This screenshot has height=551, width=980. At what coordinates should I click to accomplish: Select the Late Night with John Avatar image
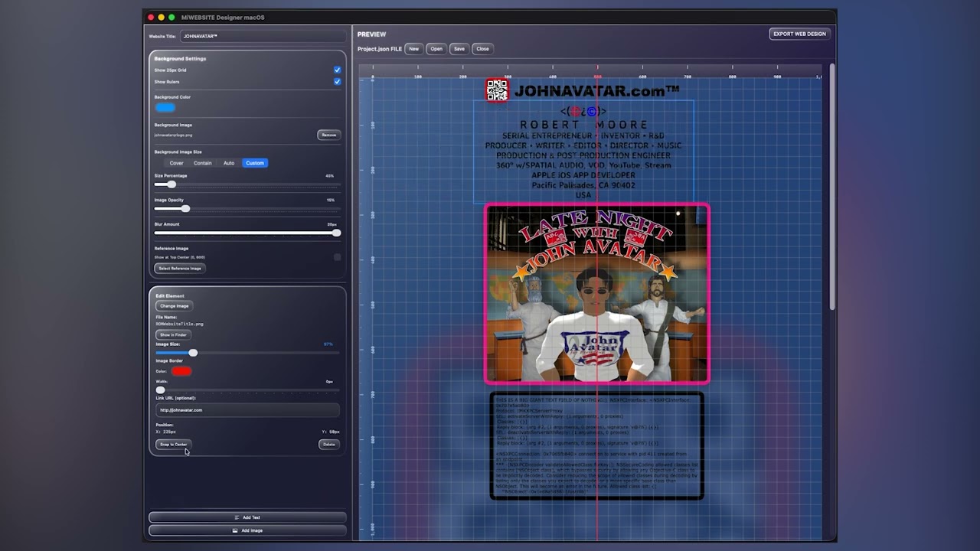(597, 294)
